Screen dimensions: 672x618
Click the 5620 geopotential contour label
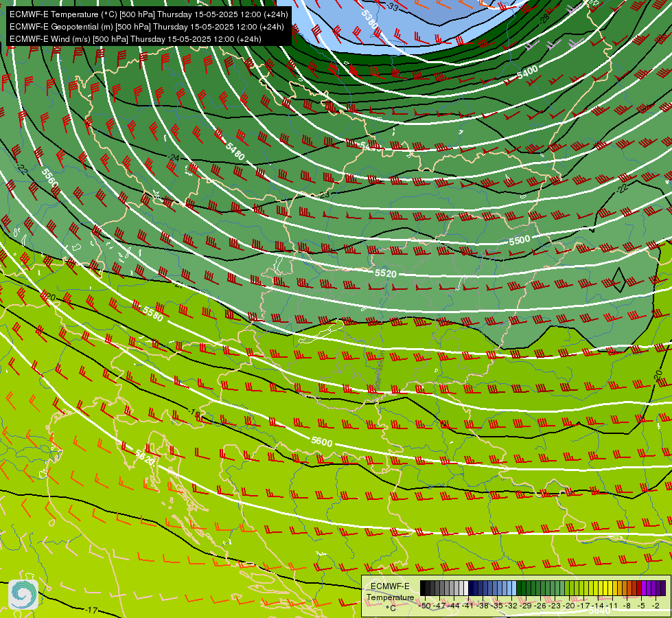(144, 458)
